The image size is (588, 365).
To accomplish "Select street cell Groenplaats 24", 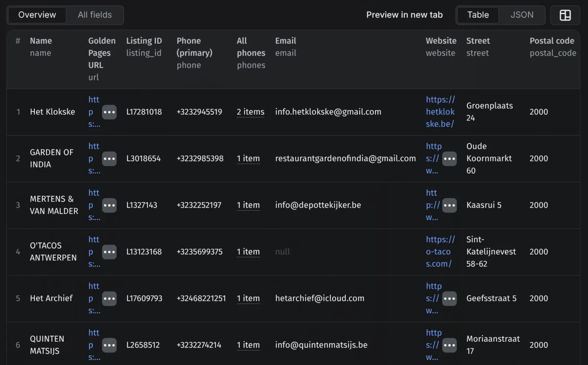I will [490, 112].
